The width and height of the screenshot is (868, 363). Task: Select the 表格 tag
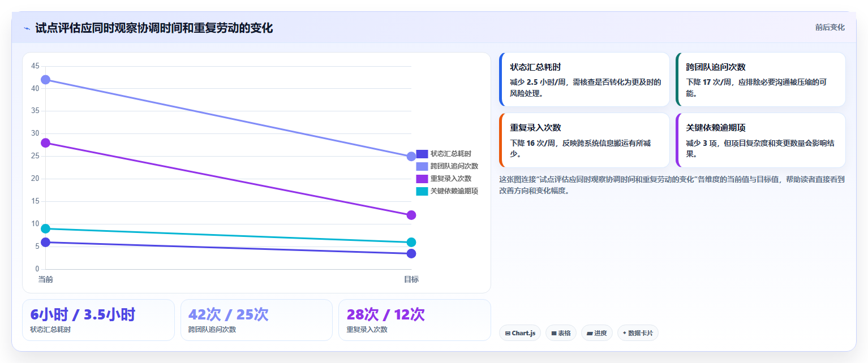tap(561, 333)
